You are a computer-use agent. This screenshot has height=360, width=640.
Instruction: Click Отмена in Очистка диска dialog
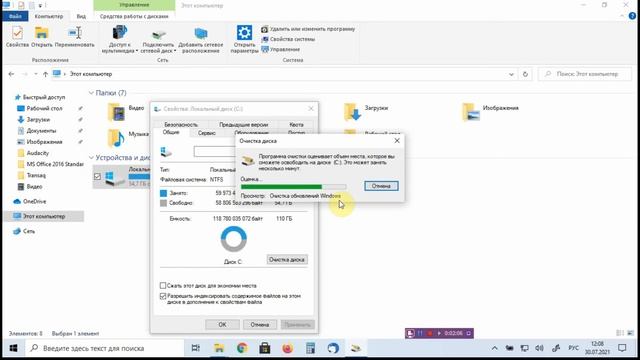coord(381,186)
